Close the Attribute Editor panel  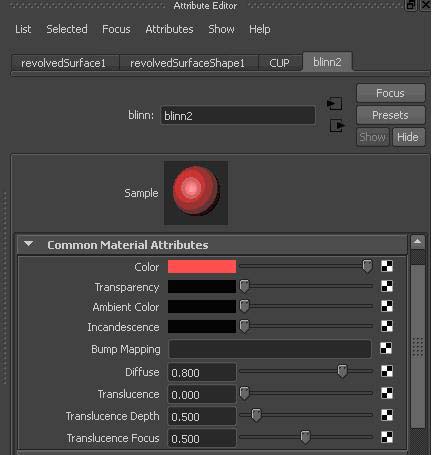coord(426,5)
